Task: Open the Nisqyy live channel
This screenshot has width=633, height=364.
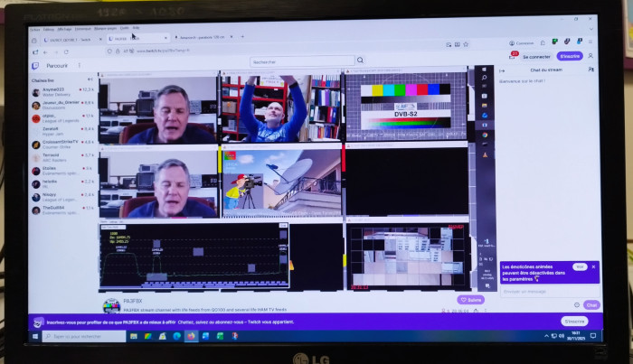Action: [63, 197]
